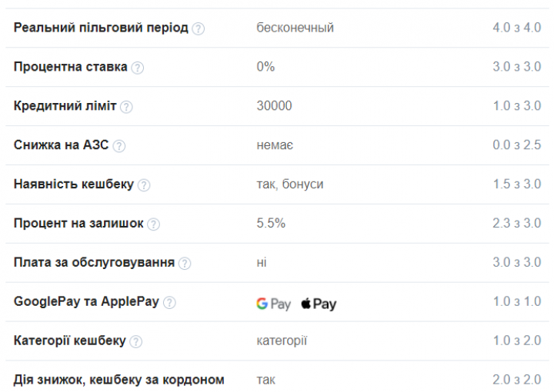Click help icon next to Кредитний ліміт

(x=126, y=107)
